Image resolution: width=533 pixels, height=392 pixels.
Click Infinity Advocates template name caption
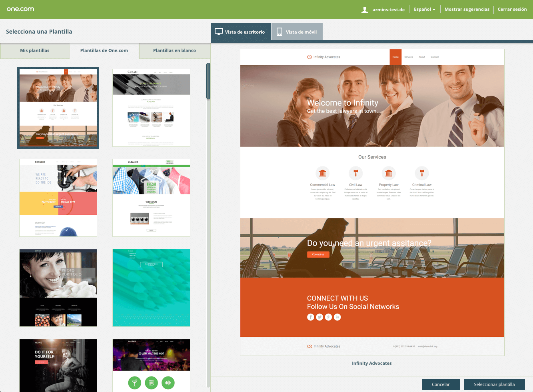pos(372,363)
